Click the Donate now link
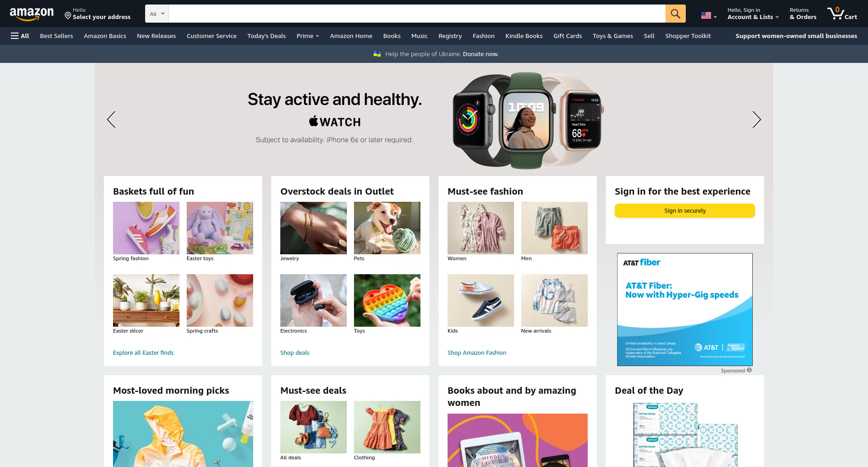Image resolution: width=868 pixels, height=467 pixels. pos(481,54)
